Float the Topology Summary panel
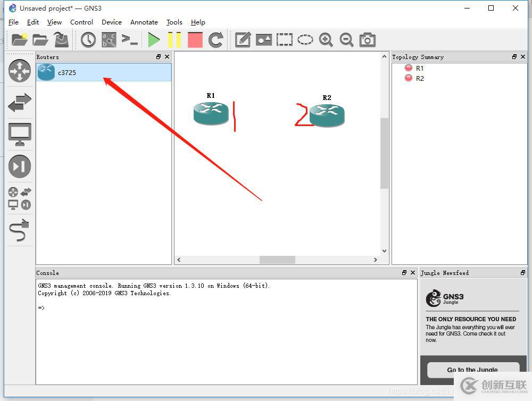 (514, 57)
